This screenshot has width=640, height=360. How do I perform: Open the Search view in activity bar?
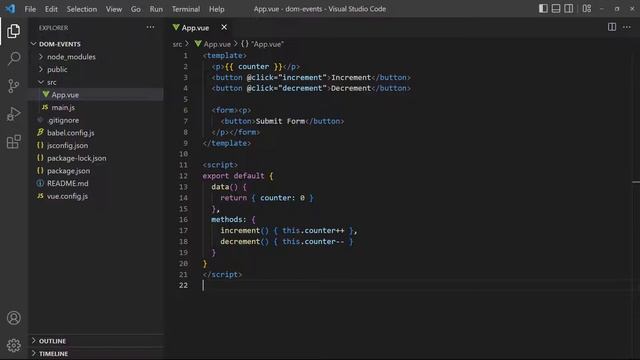(x=13, y=58)
